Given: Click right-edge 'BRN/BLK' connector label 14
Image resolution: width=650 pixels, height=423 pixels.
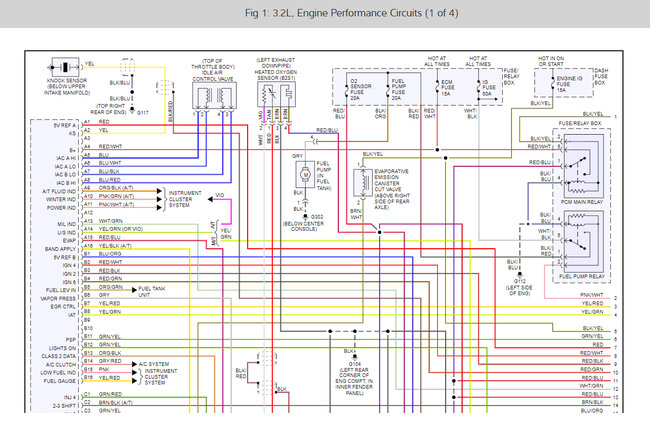Looking at the screenshot, I should (592, 403).
